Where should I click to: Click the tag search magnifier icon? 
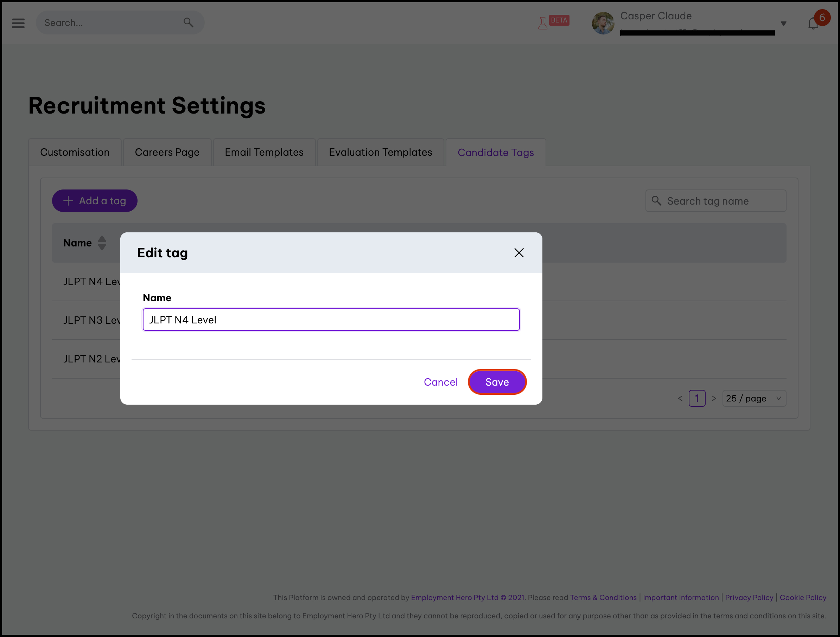pos(656,201)
